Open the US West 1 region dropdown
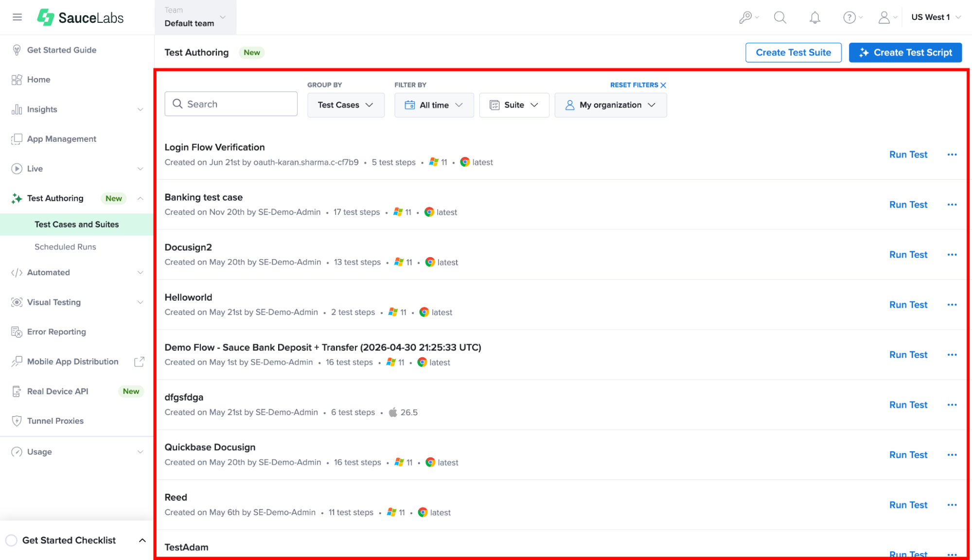Image resolution: width=972 pixels, height=560 pixels. click(936, 17)
